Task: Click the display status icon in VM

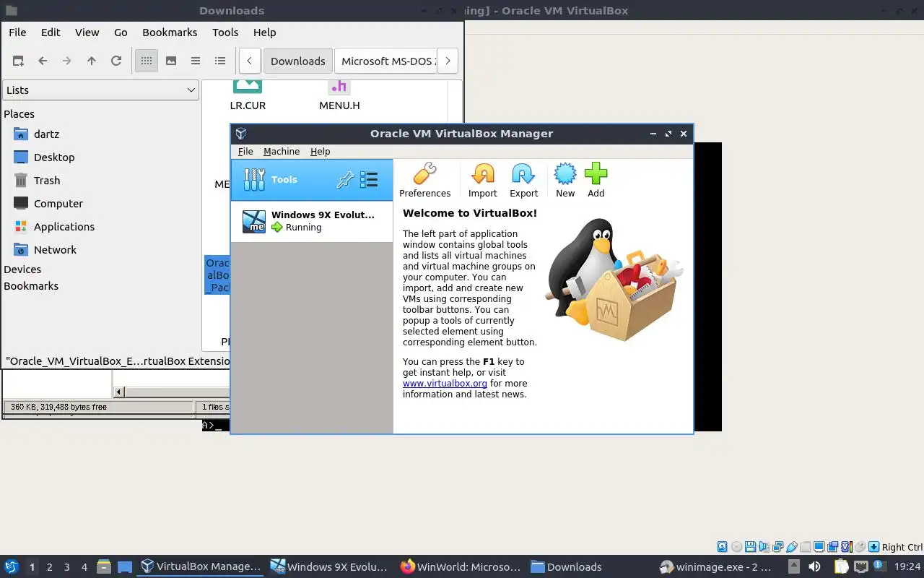Action: pyautogui.click(x=819, y=547)
